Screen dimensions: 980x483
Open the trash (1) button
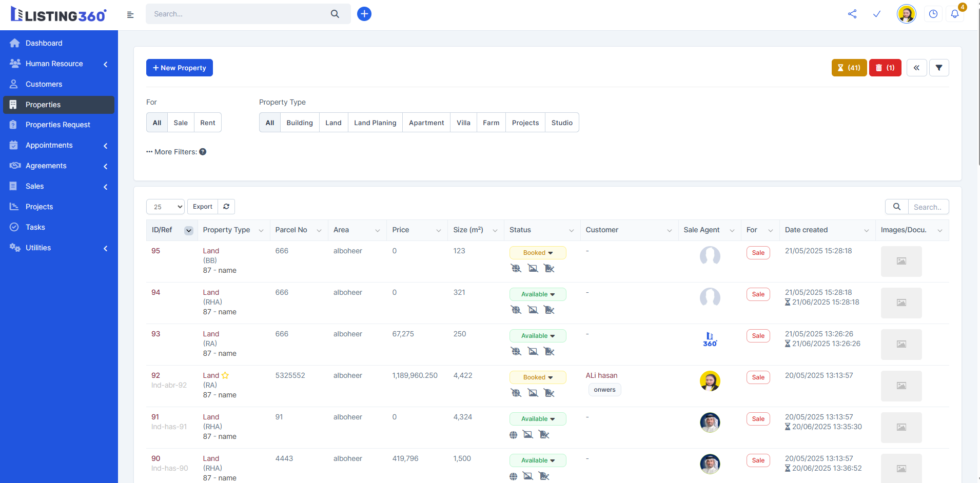pyautogui.click(x=885, y=68)
